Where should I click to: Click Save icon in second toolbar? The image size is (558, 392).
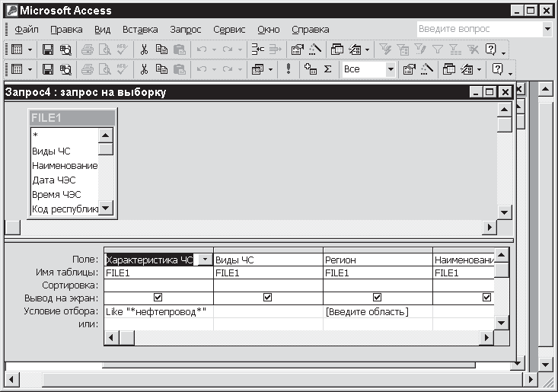pos(48,69)
